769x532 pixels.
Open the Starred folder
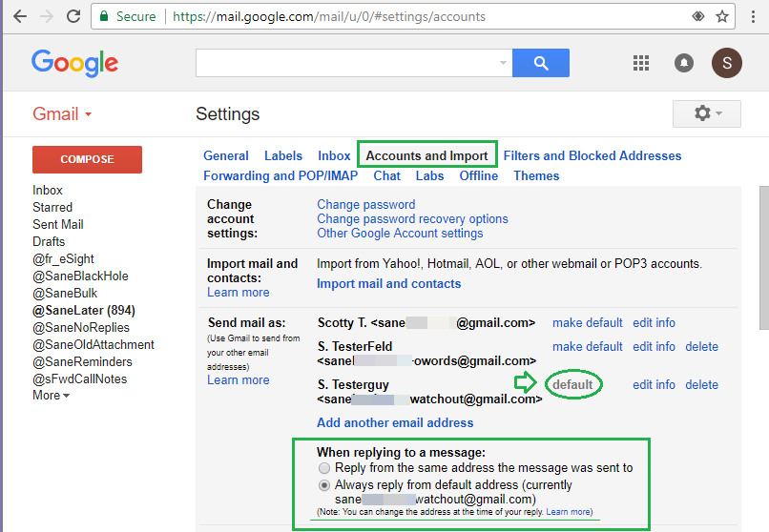click(52, 207)
